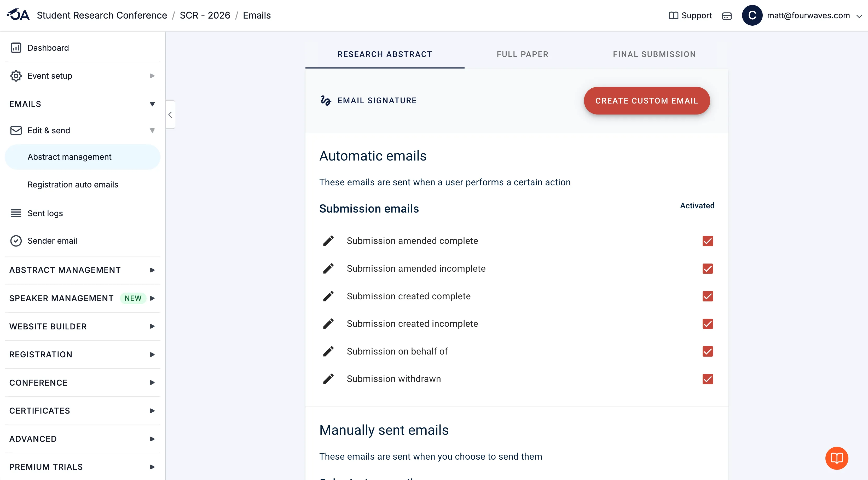Viewport: 868px width, 480px height.
Task: Edit Submission withdrawn email pencil
Action: coord(328,379)
